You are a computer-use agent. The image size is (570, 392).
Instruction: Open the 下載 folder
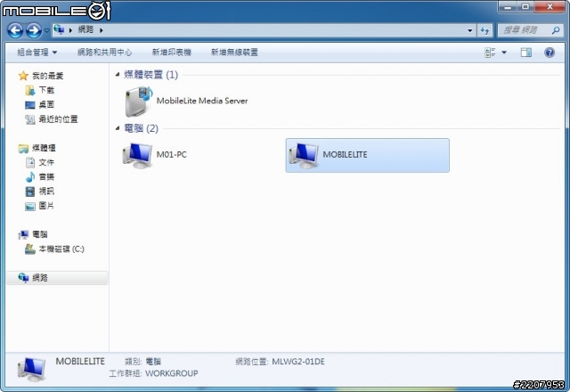(46, 90)
